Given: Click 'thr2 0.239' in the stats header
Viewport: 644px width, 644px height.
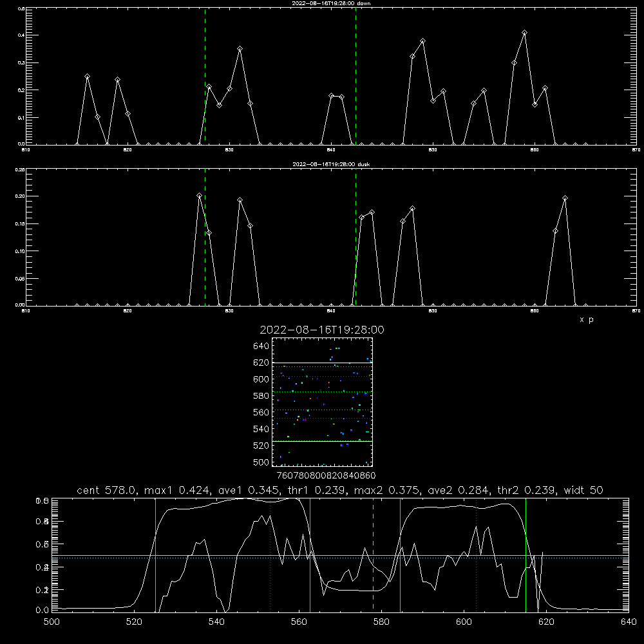Looking at the screenshot, I should pos(527,490).
